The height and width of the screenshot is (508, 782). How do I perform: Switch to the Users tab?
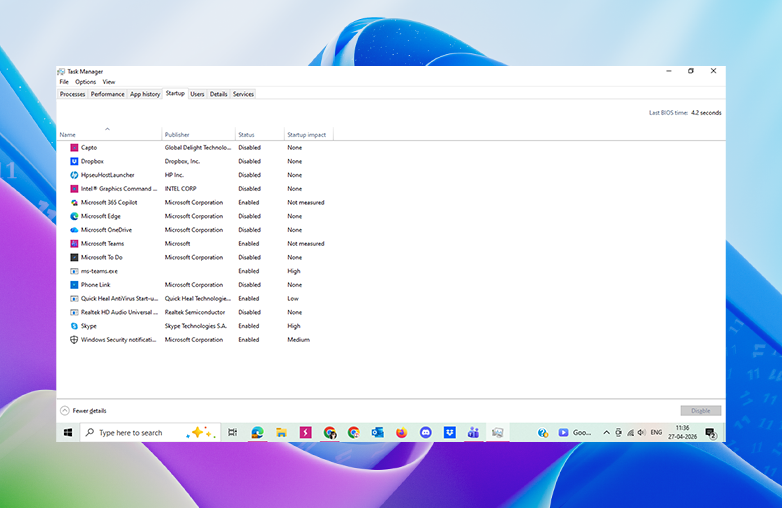[x=197, y=94]
